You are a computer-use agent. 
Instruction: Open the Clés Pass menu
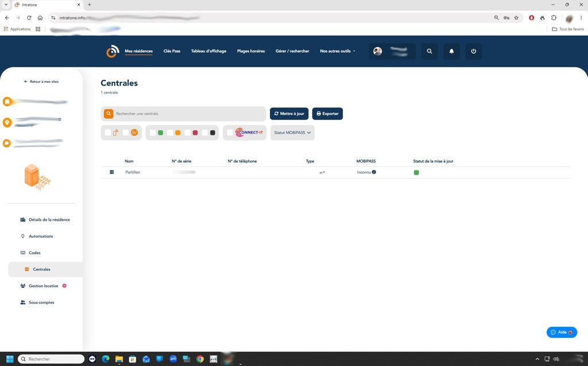(x=172, y=51)
